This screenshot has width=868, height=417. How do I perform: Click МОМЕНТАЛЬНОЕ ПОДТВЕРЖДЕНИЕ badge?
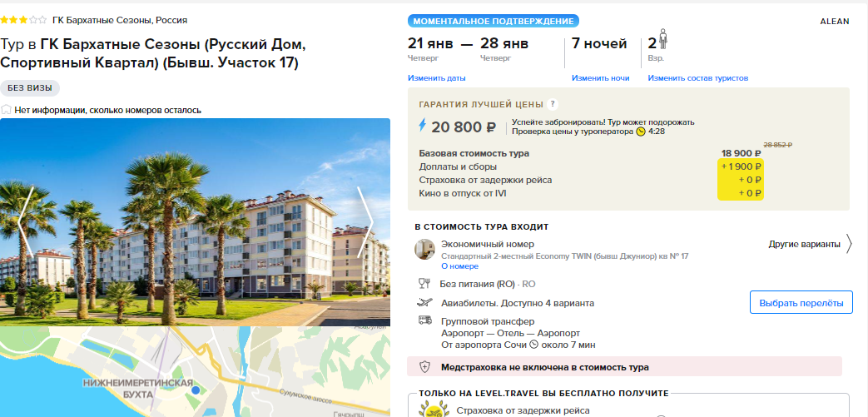click(494, 21)
